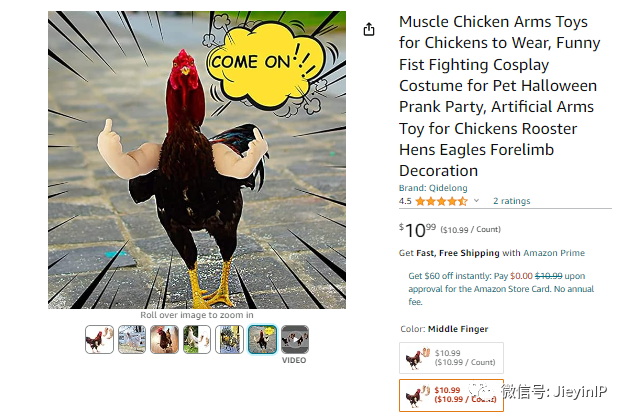Play the product VIDEO thumbnail
The width and height of the screenshot is (626, 419).
(294, 340)
